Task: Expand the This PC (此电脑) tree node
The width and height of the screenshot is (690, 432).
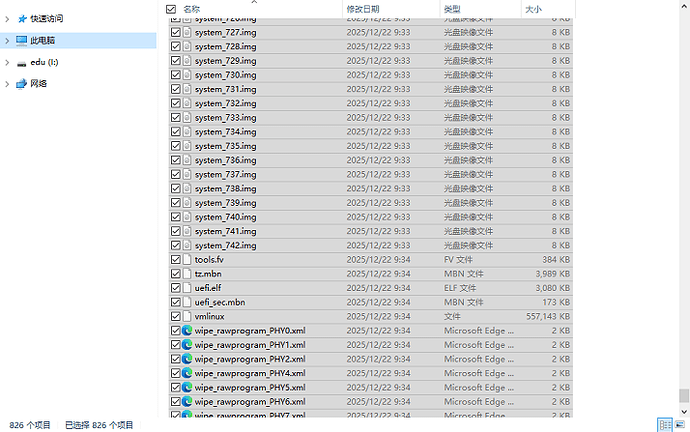Action: click(x=8, y=40)
